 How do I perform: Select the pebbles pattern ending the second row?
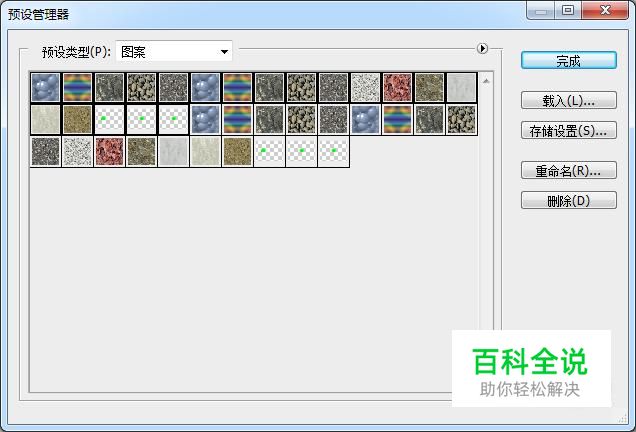pyautogui.click(x=462, y=120)
